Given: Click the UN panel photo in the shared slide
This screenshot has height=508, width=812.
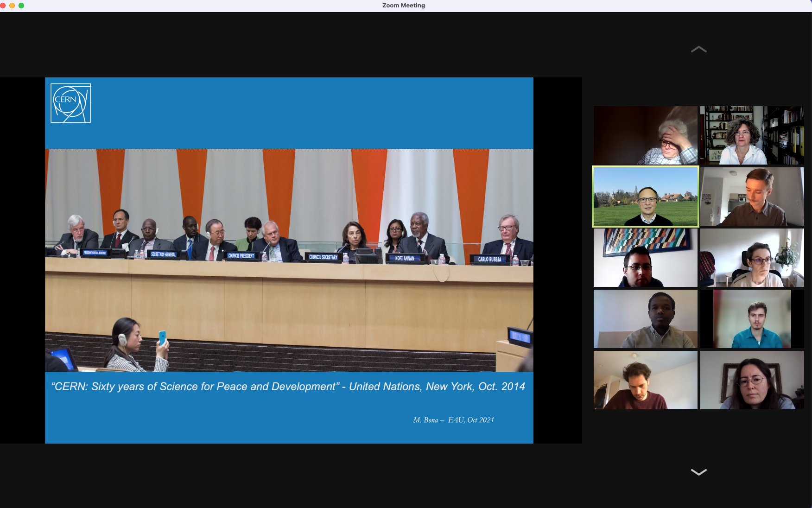Looking at the screenshot, I should pos(289,260).
